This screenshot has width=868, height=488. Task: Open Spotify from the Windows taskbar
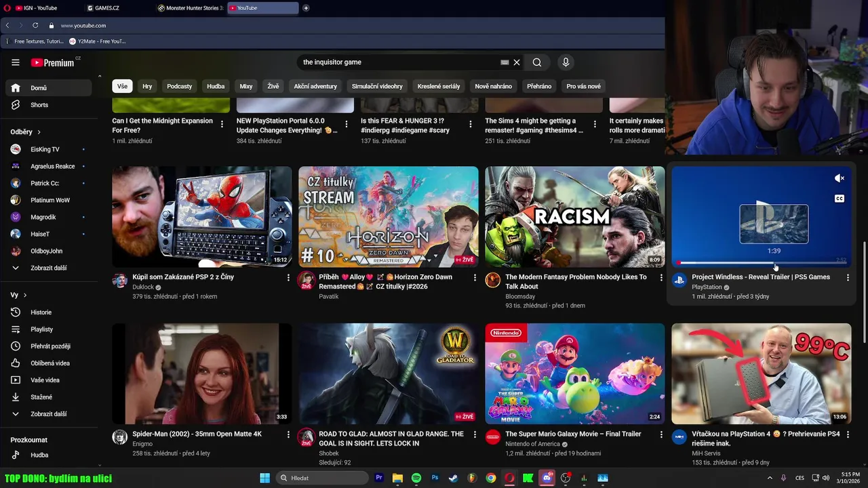pyautogui.click(x=416, y=478)
